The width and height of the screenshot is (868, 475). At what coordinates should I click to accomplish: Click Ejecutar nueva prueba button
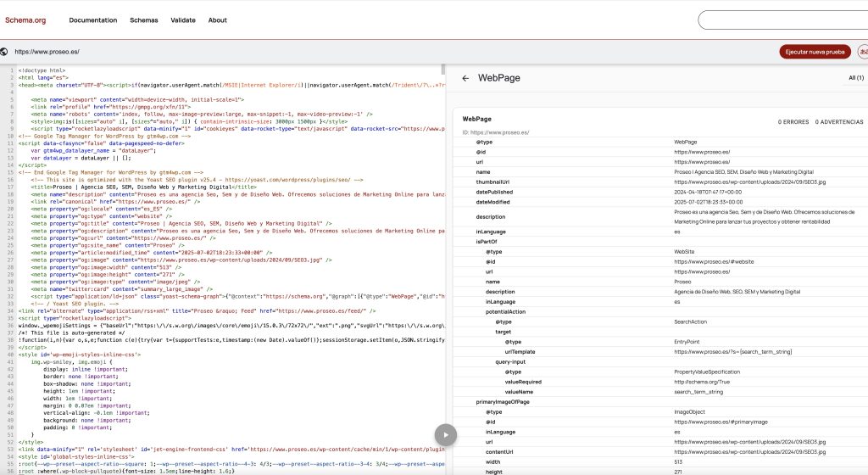pos(815,52)
